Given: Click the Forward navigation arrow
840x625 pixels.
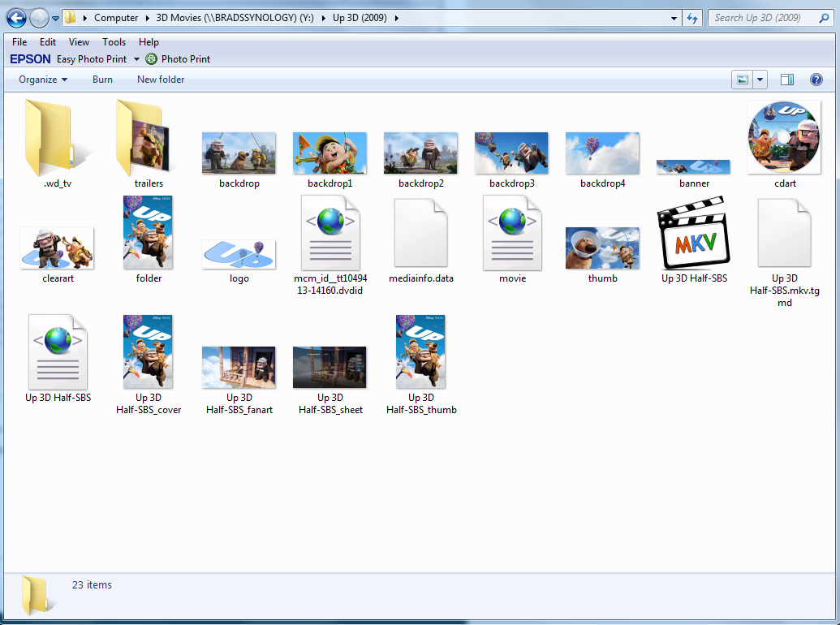Looking at the screenshot, I should coord(39,18).
